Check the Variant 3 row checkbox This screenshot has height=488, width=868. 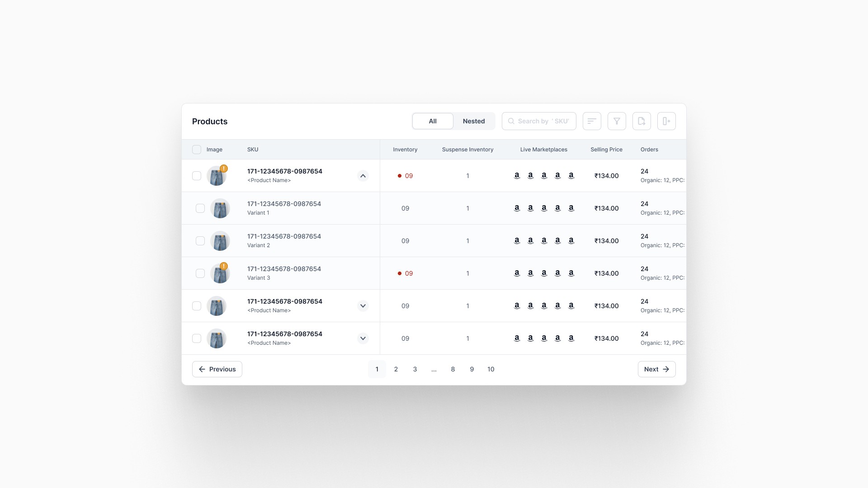[200, 273]
